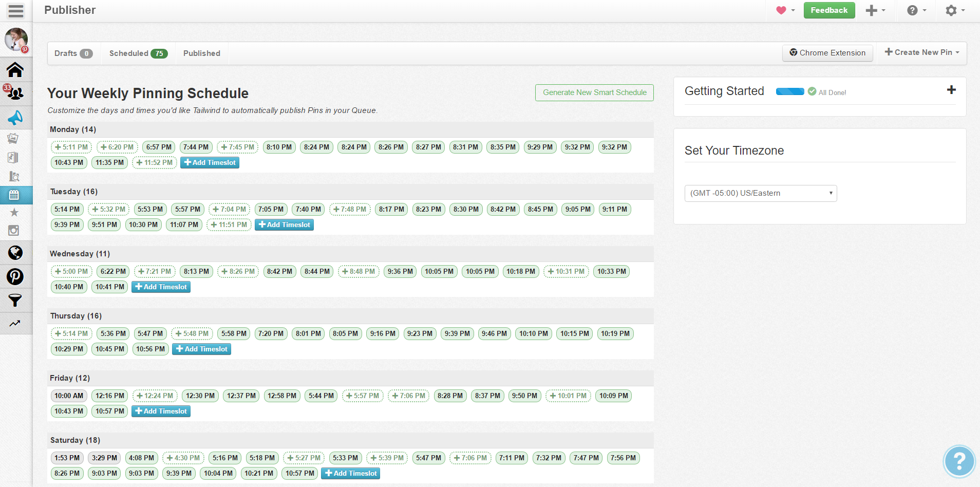The image size is (980, 487).
Task: Open the followers icon with 33 badge
Action: point(15,93)
